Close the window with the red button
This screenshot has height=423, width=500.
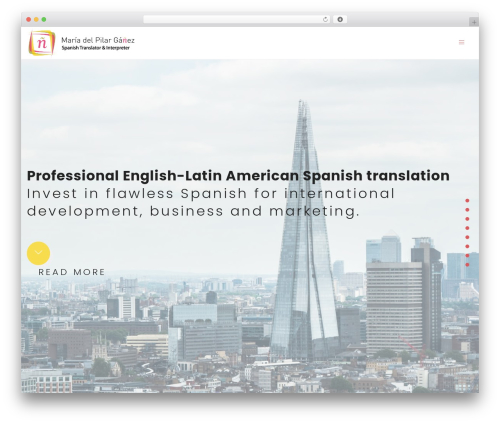click(x=29, y=20)
